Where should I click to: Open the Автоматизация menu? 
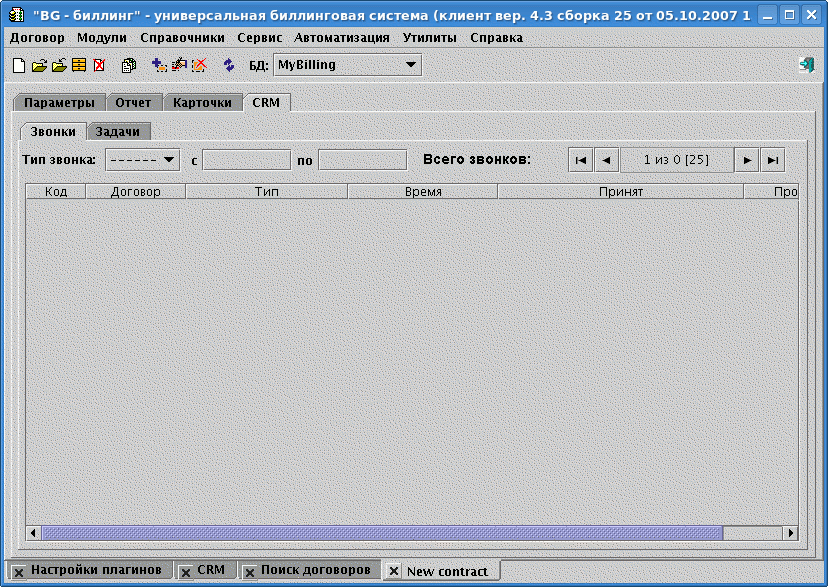tap(342, 37)
